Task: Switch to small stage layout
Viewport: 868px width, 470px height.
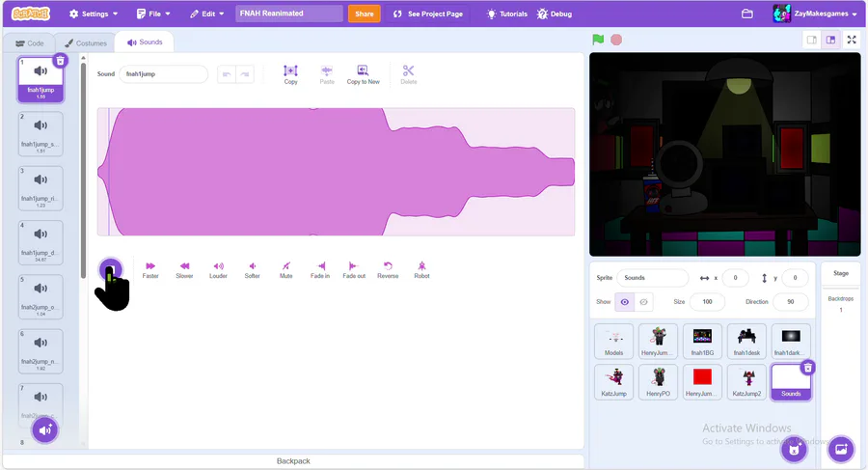Action: (811, 40)
